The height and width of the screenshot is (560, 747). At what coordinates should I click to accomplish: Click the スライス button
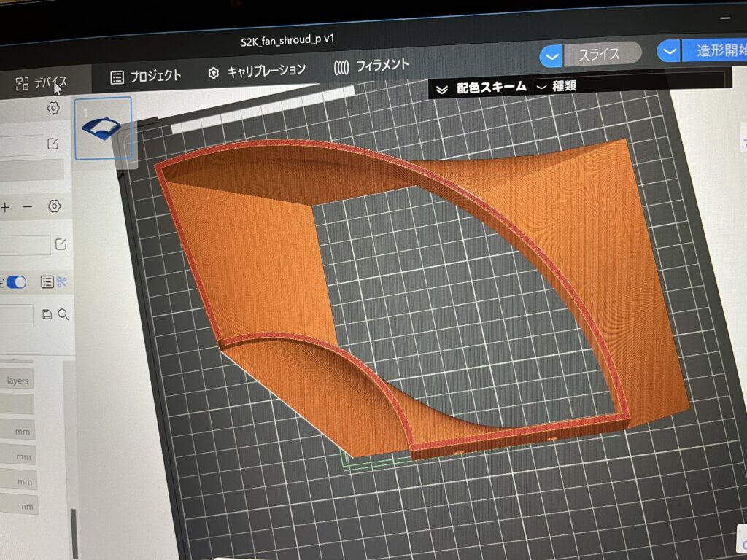pyautogui.click(x=602, y=54)
